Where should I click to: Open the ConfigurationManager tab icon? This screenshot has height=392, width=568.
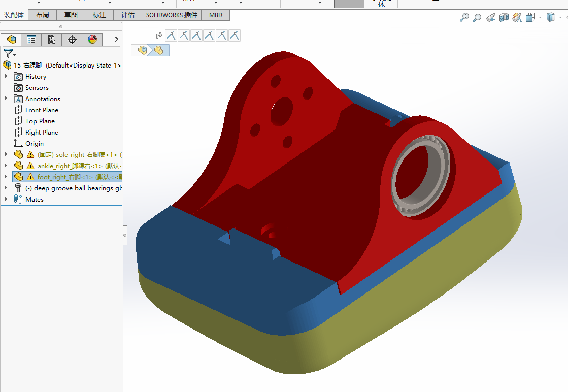51,40
